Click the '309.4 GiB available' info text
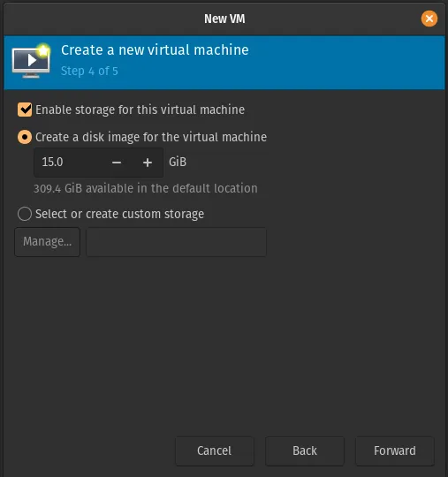This screenshot has height=477, width=448. point(146,188)
